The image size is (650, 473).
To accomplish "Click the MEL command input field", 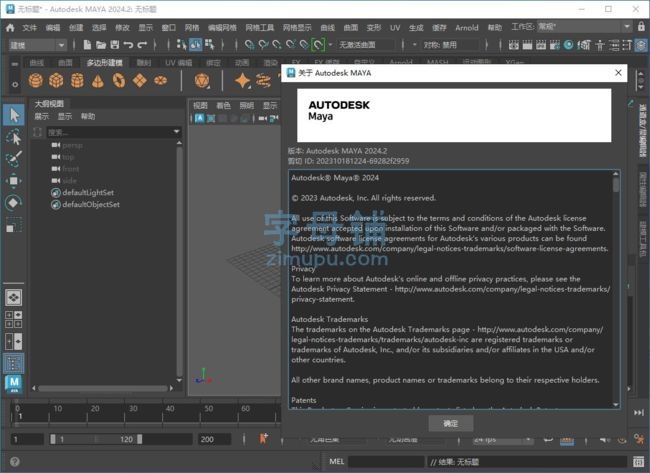I will [386, 461].
